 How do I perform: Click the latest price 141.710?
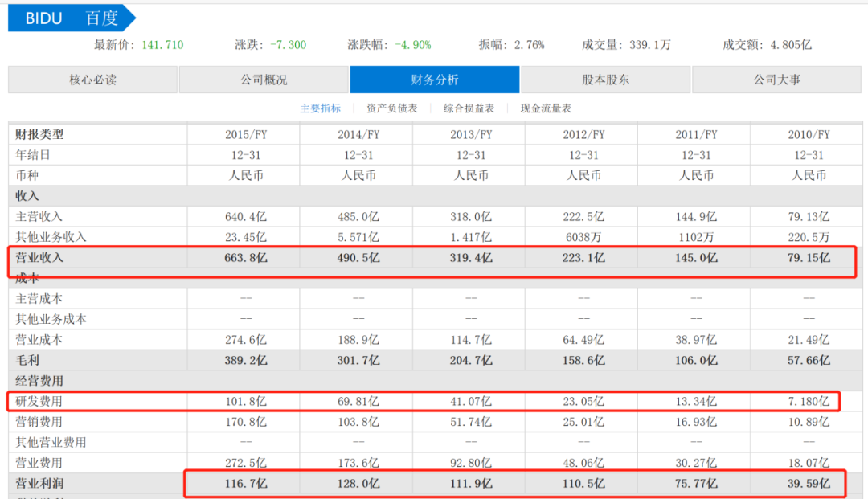[162, 45]
